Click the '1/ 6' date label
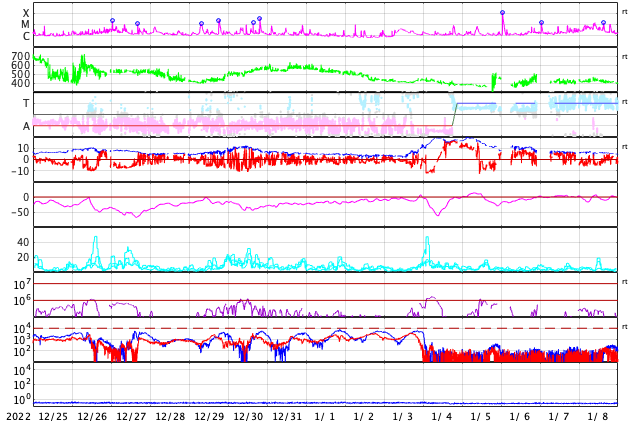This screenshot has width=634, height=424. coord(520,417)
